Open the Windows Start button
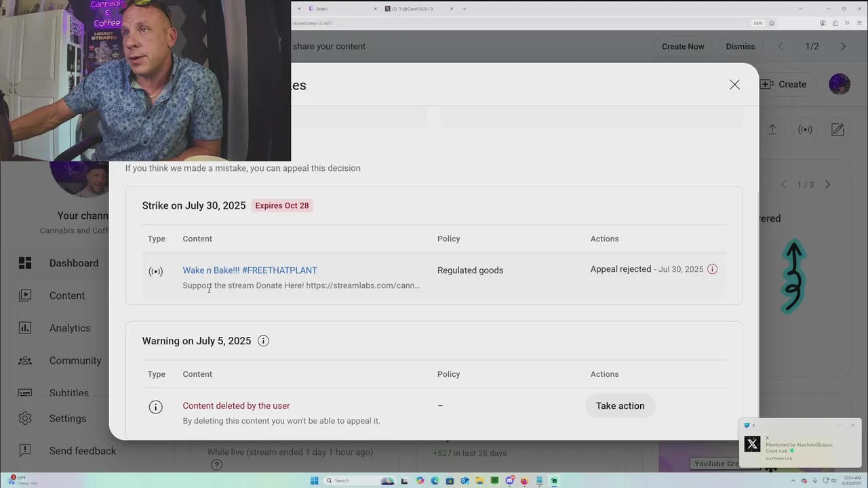The width and height of the screenshot is (868, 488). (314, 481)
